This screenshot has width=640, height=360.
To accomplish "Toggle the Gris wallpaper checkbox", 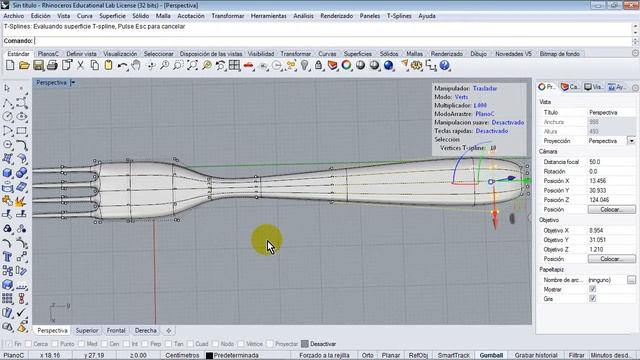I will click(x=593, y=298).
